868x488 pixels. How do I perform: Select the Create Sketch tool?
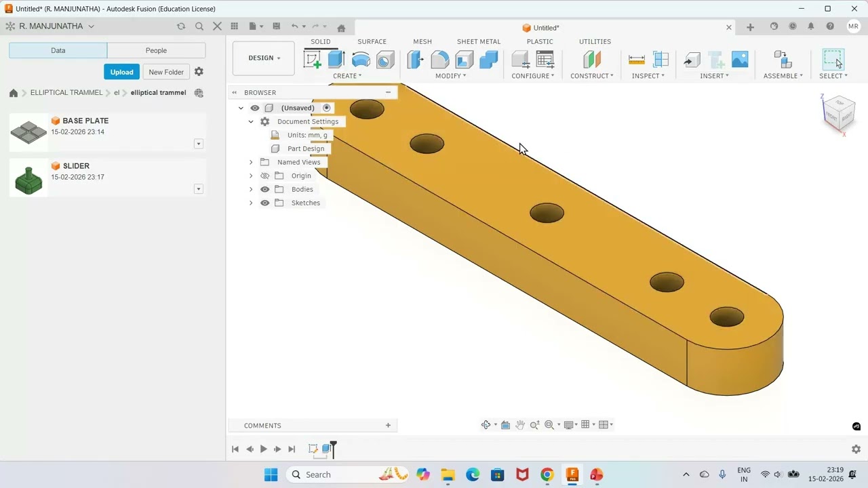pos(313,60)
